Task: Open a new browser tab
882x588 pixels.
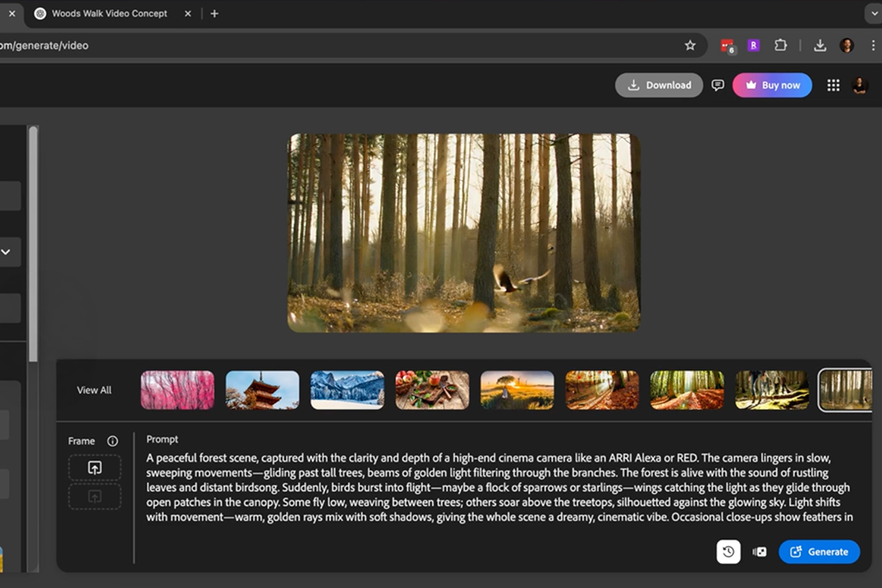Action: pos(214,14)
